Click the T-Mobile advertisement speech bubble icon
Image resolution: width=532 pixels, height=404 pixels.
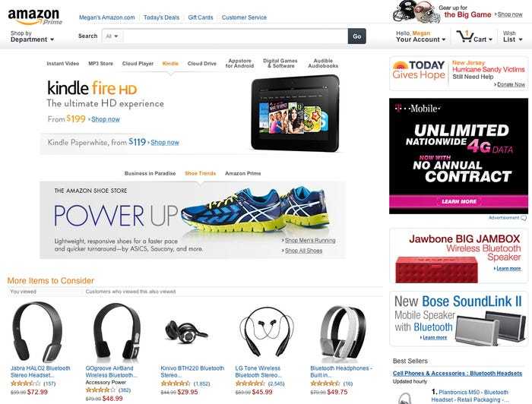click(524, 218)
